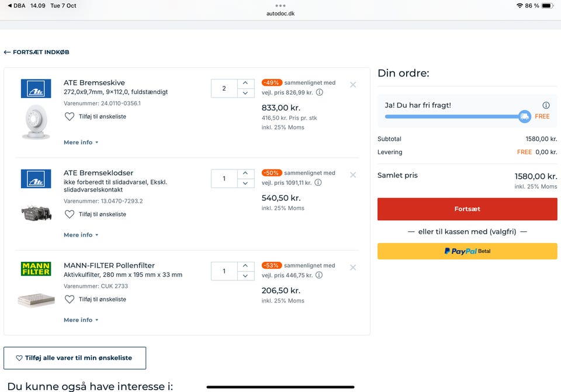Viewport: 561px width, 392px height.
Task: Tap the Wi-Fi status icon
Action: click(520, 6)
